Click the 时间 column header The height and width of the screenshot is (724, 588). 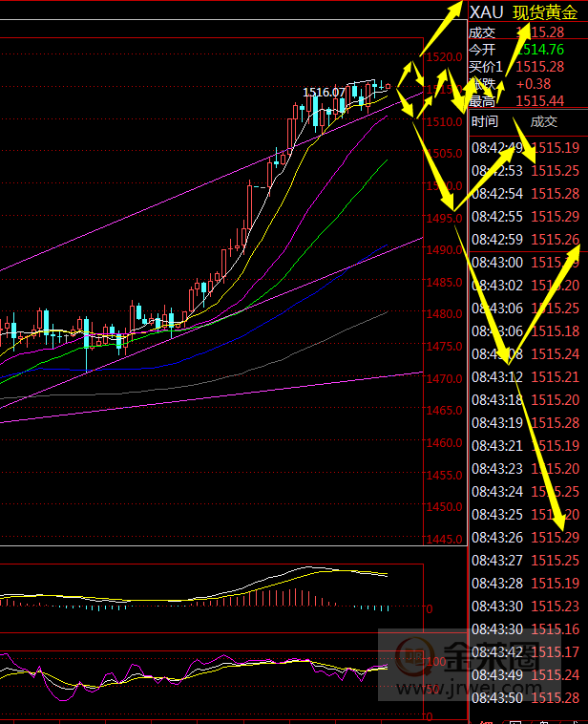coord(484,121)
